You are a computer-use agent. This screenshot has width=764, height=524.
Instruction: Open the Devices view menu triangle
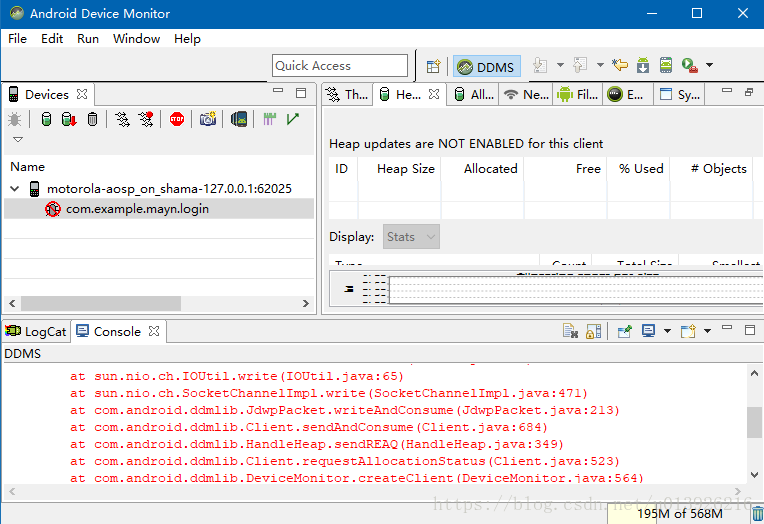[18, 139]
